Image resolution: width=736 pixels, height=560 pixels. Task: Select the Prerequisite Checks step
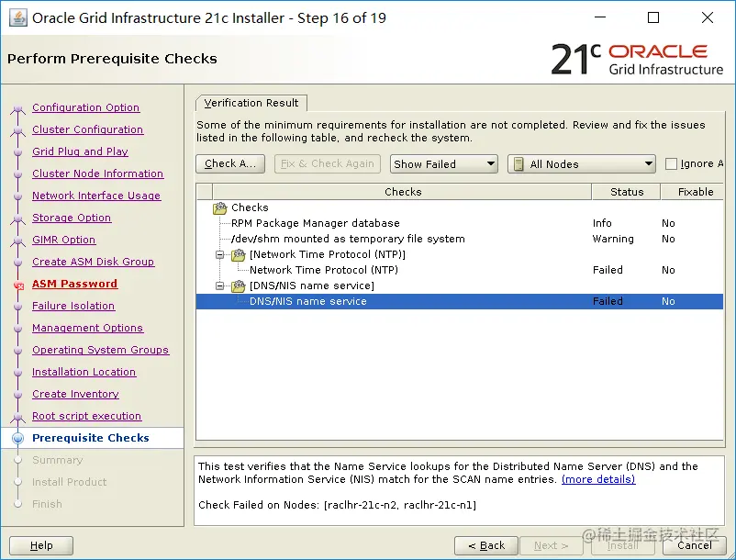click(91, 438)
